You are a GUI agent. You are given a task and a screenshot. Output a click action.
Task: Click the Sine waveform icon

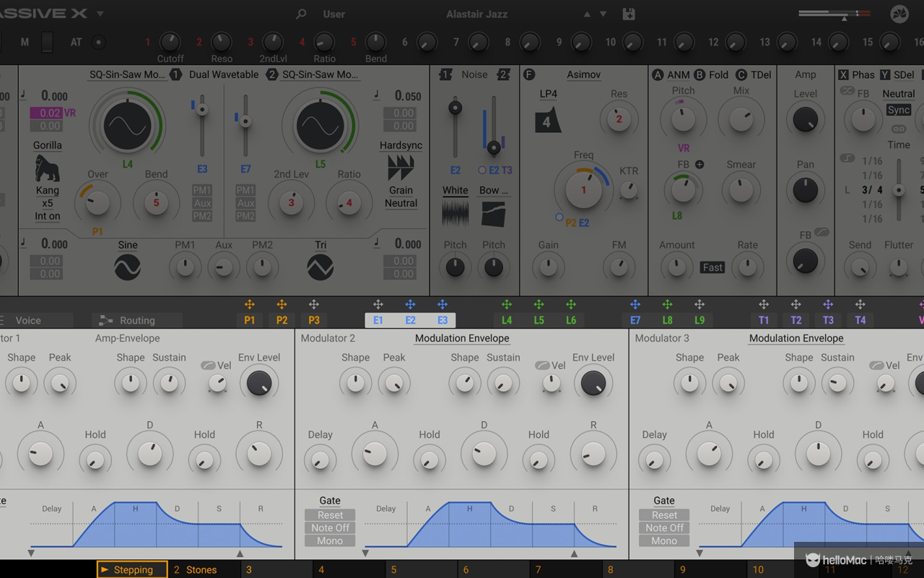128,267
